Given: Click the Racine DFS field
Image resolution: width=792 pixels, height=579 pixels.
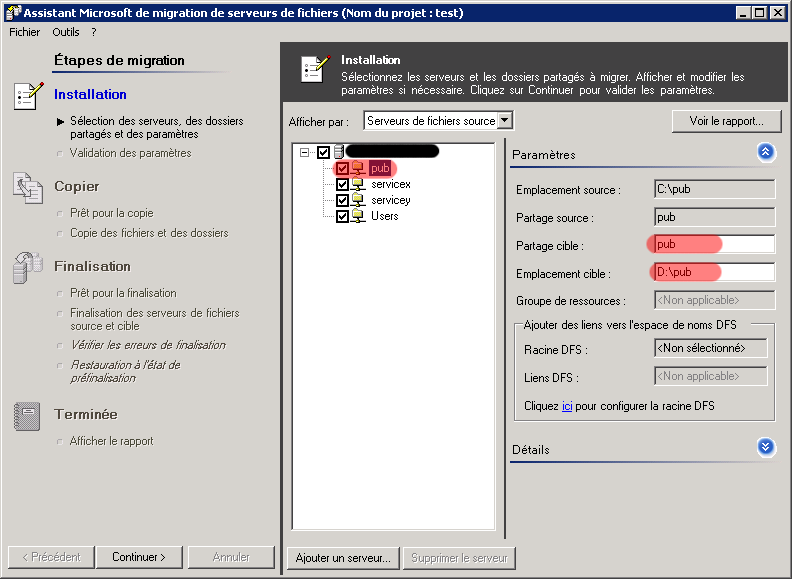Looking at the screenshot, I should (x=710, y=348).
